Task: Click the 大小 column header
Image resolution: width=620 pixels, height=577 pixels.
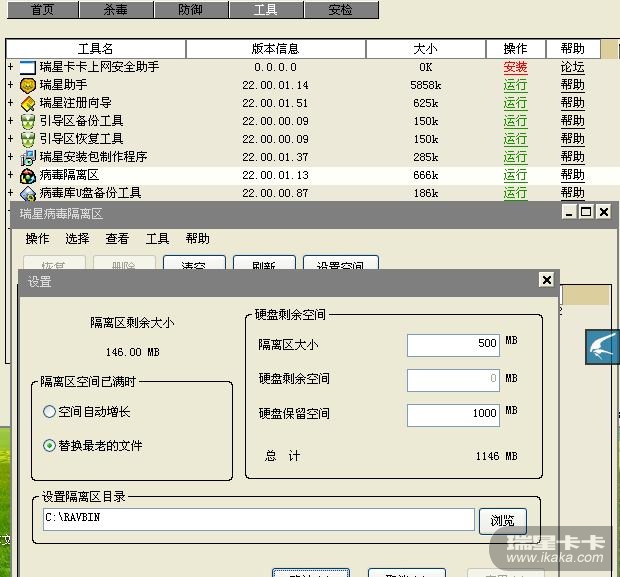Action: [426, 49]
